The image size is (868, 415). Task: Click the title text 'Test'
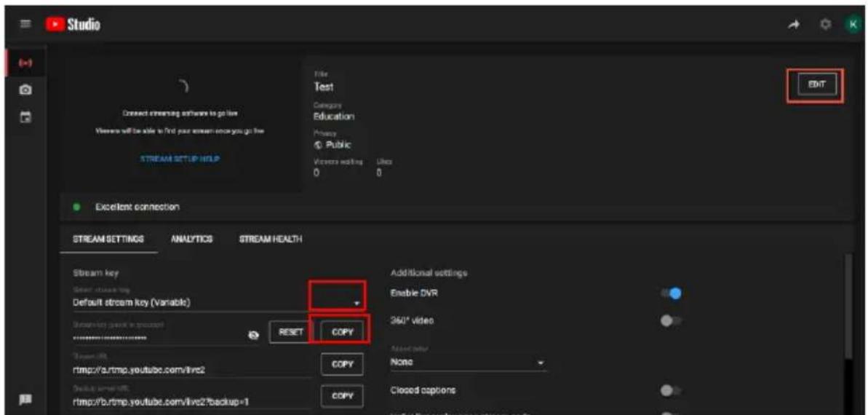324,87
